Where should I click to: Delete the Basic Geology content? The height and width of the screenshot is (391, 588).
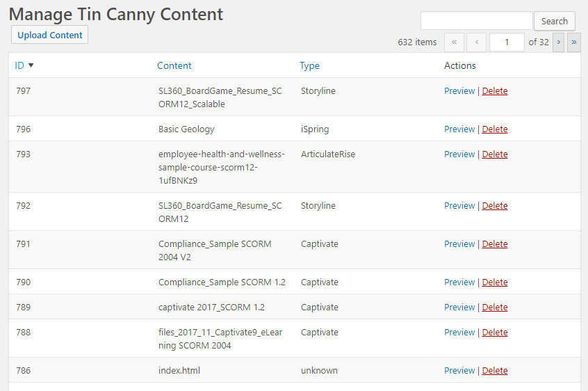coord(495,129)
